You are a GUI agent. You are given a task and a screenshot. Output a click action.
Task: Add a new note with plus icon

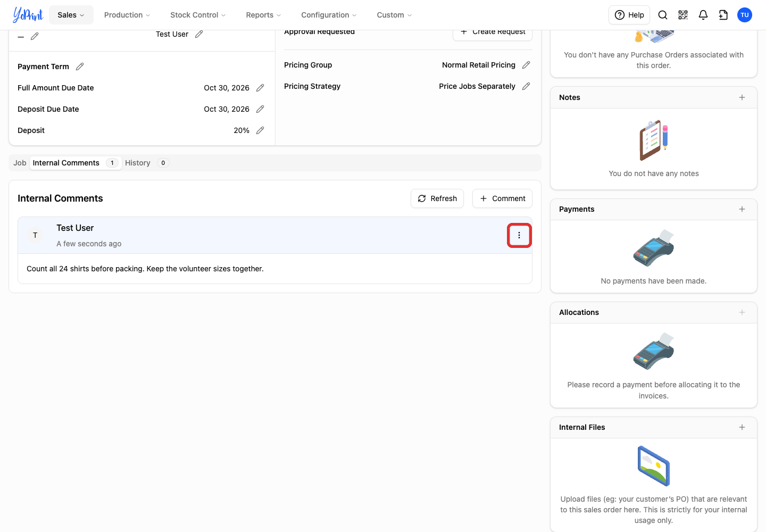coord(742,97)
